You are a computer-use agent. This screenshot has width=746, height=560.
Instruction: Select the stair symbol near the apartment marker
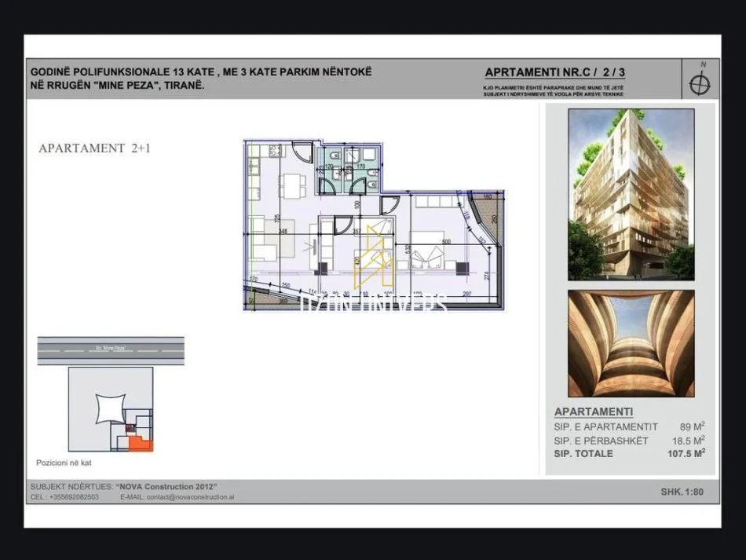(130, 427)
